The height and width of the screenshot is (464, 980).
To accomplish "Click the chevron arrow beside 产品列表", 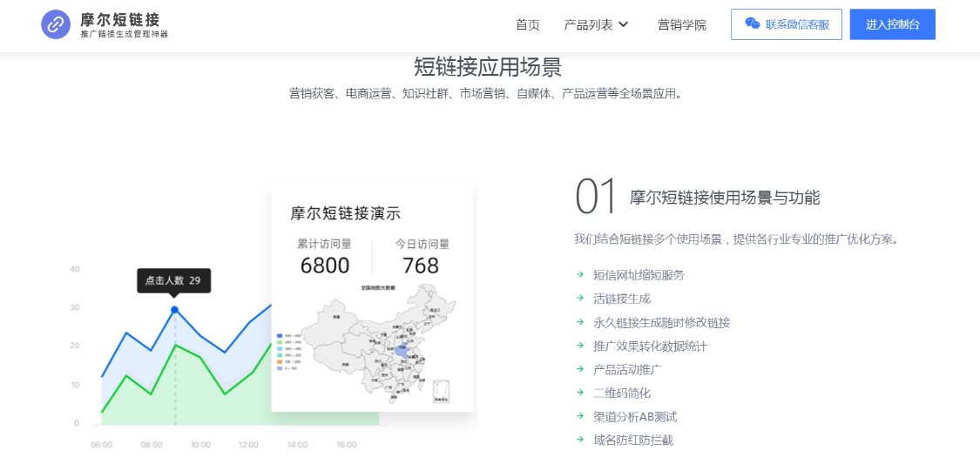I will pos(624,24).
